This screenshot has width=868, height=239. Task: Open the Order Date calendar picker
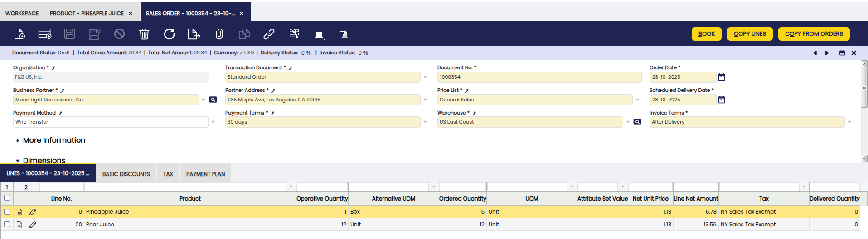[722, 77]
